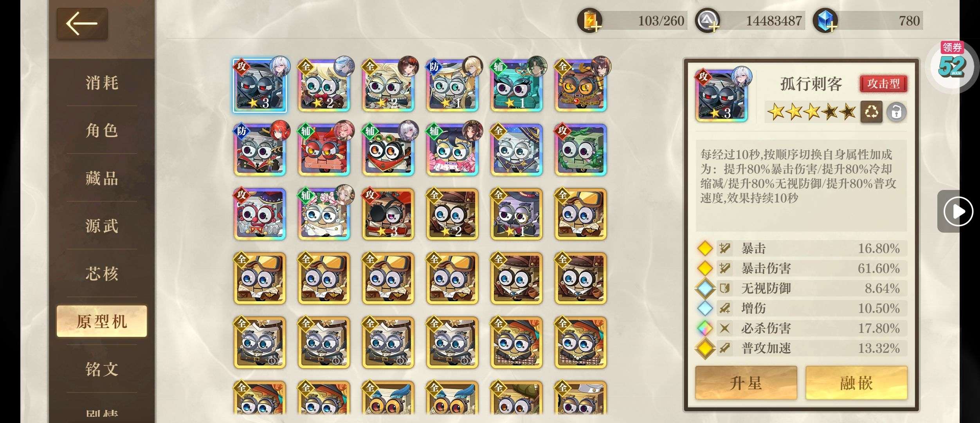980x423 pixels.
Task: Click the 融嵌 button
Action: [856, 383]
